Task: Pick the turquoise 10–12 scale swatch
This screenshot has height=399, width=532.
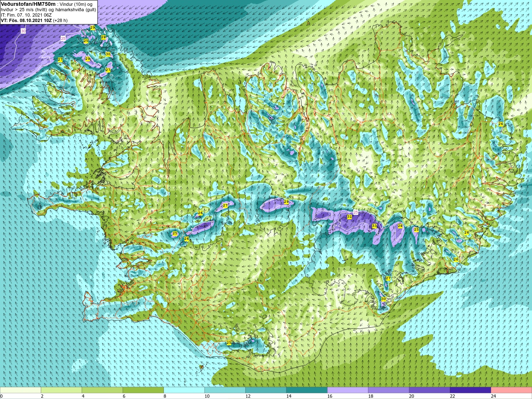Action: pos(225,390)
